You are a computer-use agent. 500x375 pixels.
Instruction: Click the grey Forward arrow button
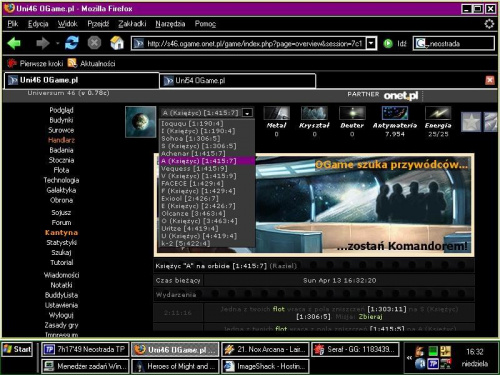(43, 43)
